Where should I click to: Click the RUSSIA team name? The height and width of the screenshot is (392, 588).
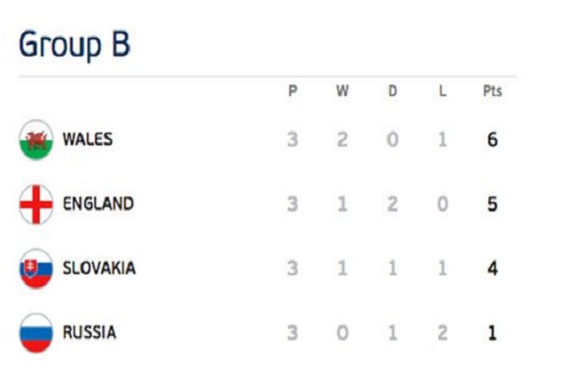[89, 332]
